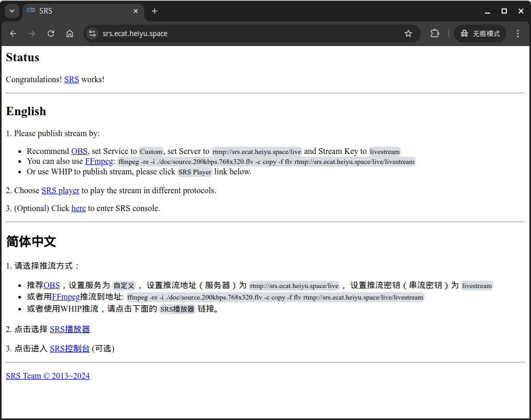Close the SRS tab
Viewport: 531px width, 420px height.
136,11
